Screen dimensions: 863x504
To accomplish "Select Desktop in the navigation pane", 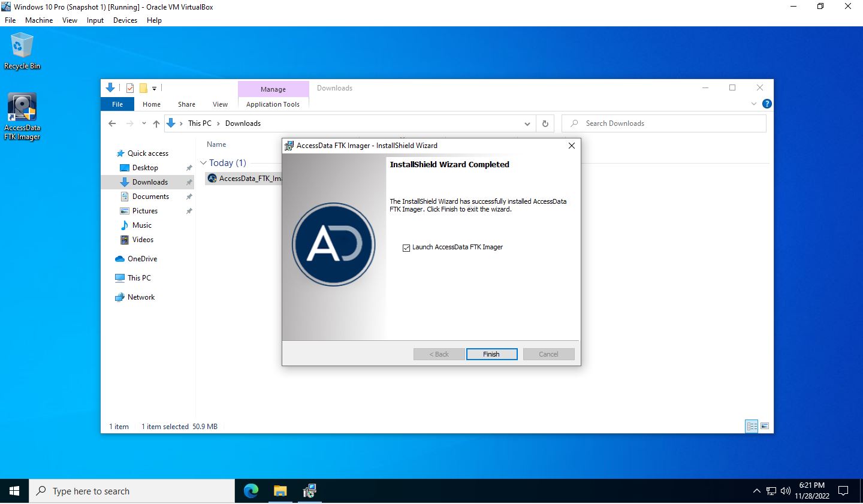I will click(145, 168).
